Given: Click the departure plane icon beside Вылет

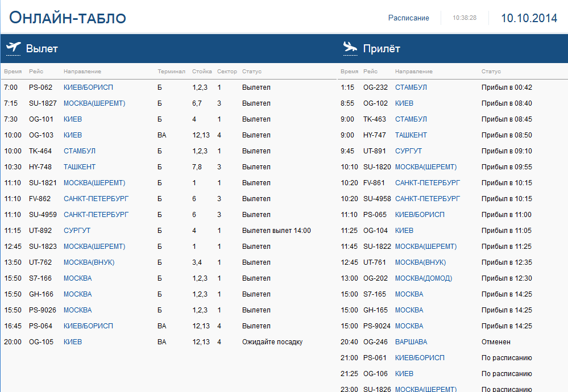Looking at the screenshot, I should pyautogui.click(x=13, y=48).
